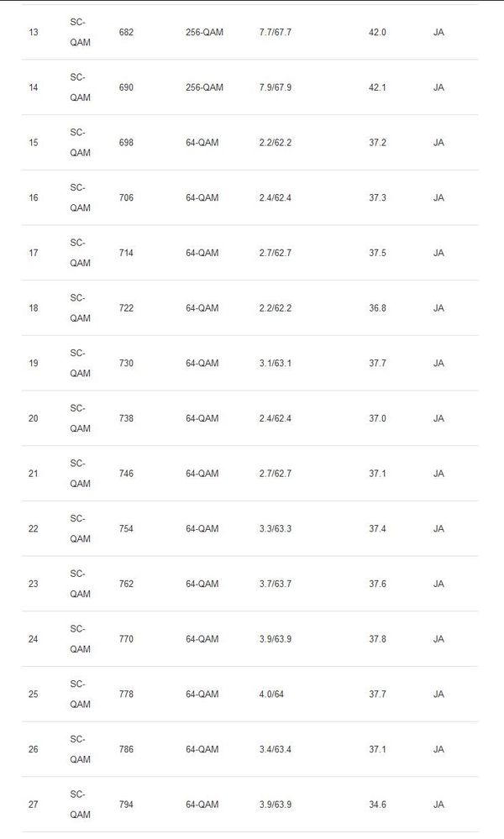Select JA status in channel 26 row
Image resolution: width=504 pixels, height=839 pixels.
(438, 748)
